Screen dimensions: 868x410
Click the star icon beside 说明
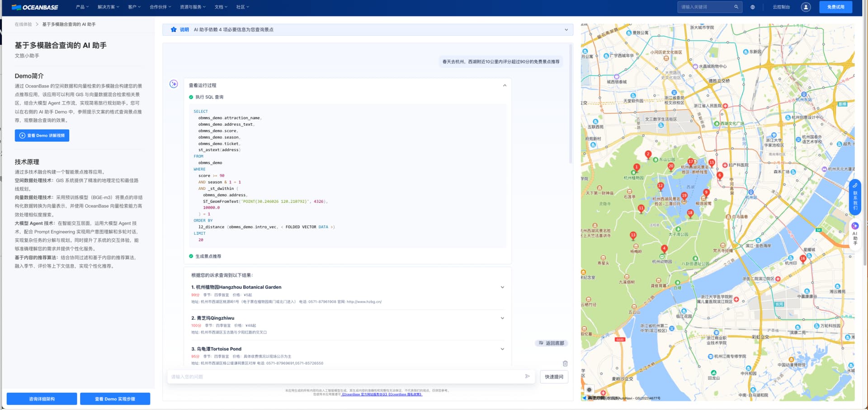click(174, 29)
